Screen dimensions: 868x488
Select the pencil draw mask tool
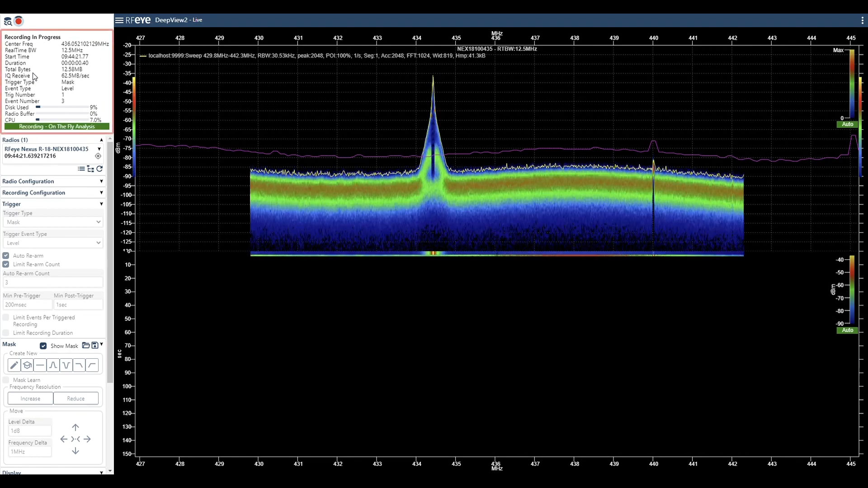pos(14,365)
